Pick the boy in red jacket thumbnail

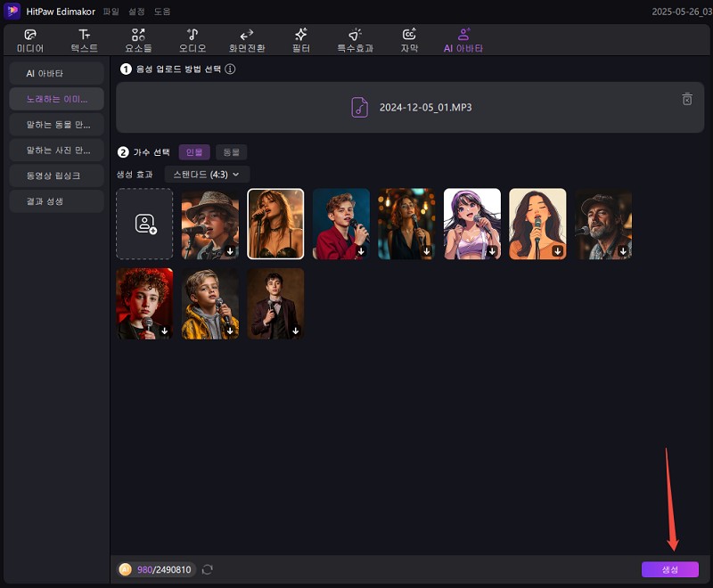coord(341,224)
